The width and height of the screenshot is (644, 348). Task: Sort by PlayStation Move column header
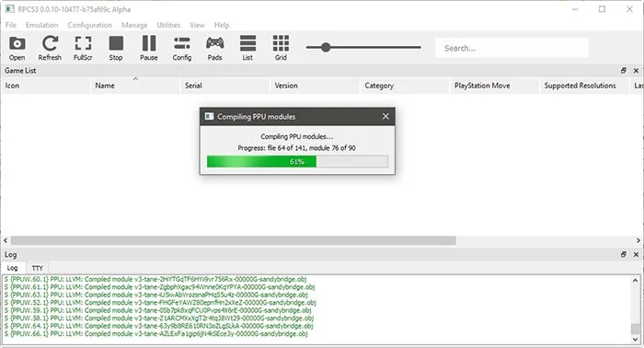[495, 86]
